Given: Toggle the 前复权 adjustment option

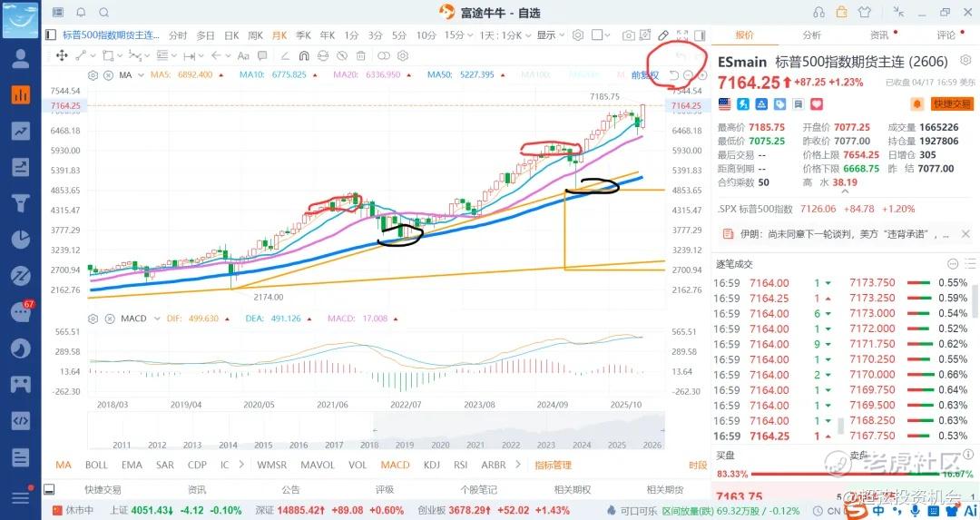Looking at the screenshot, I should tap(645, 75).
